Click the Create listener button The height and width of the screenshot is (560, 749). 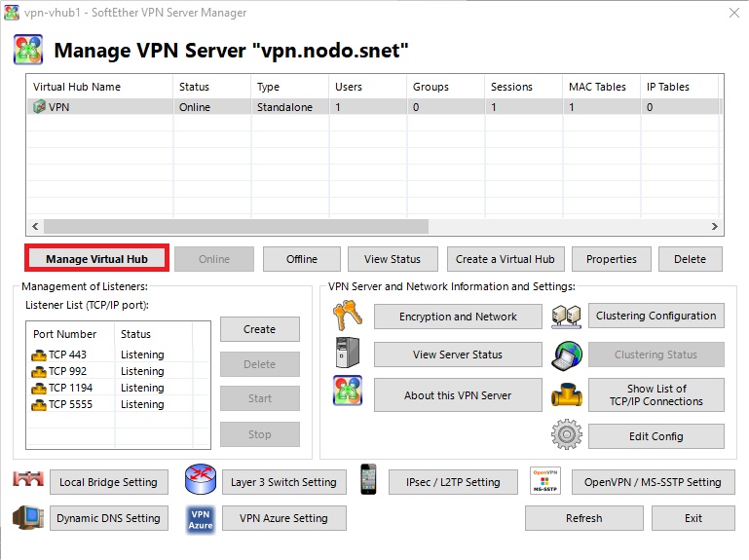coord(260,329)
